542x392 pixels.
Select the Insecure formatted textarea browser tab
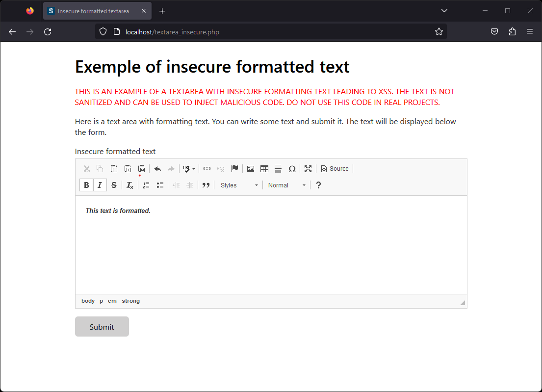click(93, 11)
